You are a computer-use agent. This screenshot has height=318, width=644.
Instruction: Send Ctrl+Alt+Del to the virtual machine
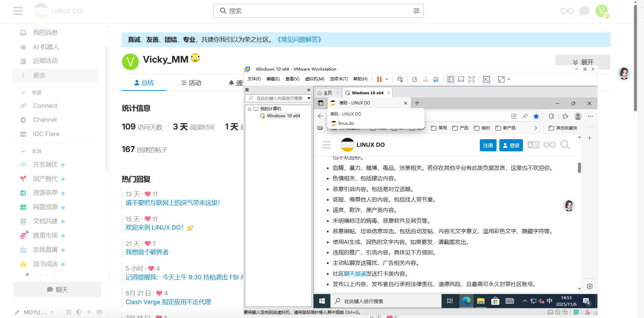click(x=400, y=79)
